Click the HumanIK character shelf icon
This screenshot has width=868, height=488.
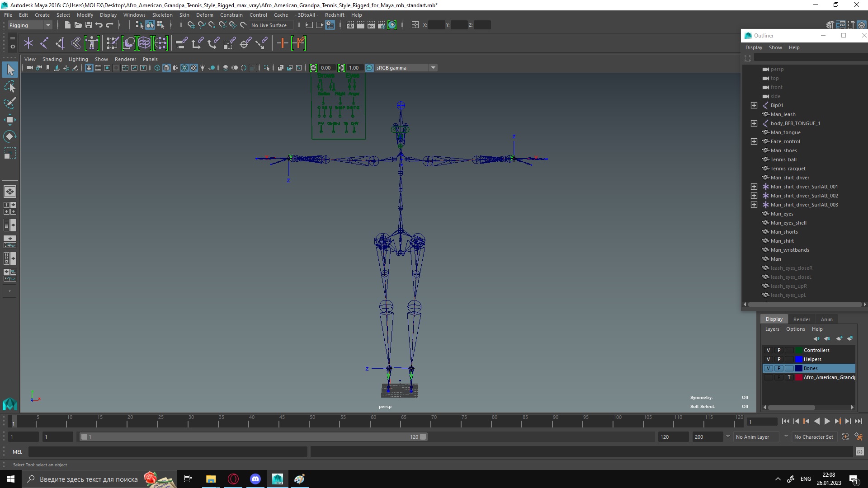92,43
